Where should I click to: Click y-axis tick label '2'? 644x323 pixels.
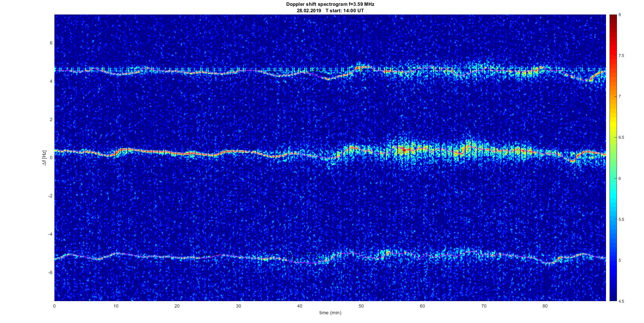tap(51, 119)
